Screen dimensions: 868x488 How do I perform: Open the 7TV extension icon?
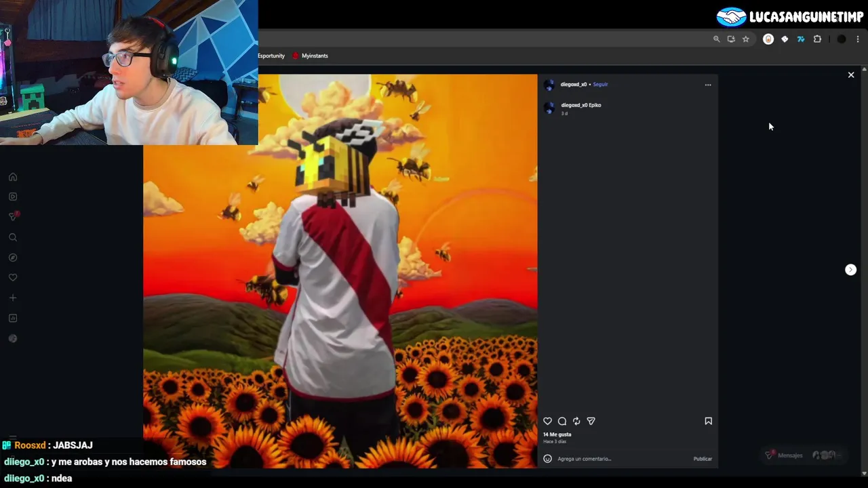[x=801, y=39]
